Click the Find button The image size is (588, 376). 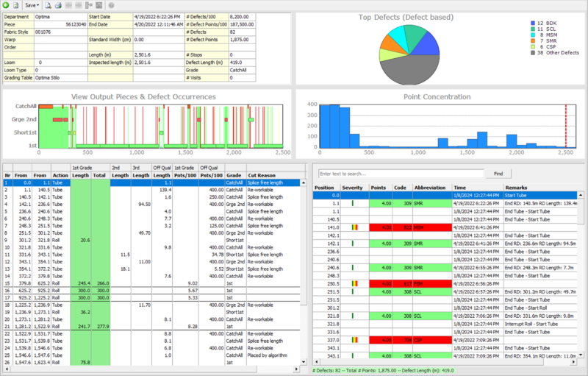click(x=498, y=174)
